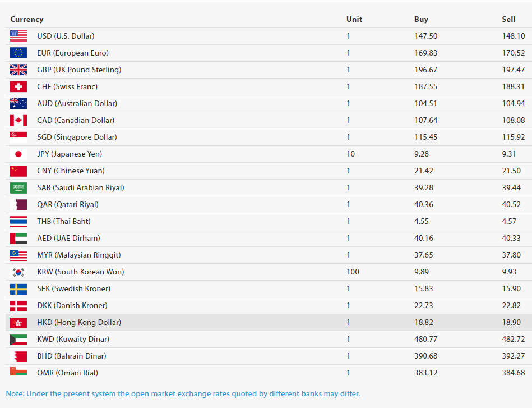Click the Buy column header
The width and height of the screenshot is (532, 408).
(421, 19)
